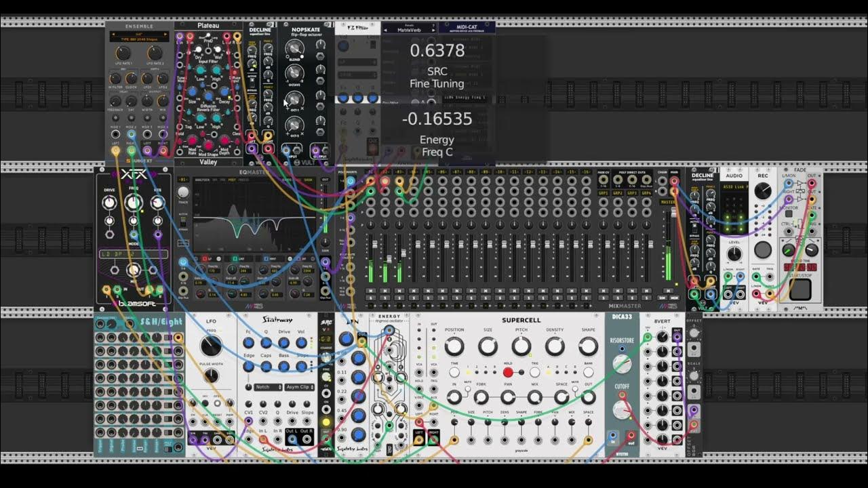Click XFX DRIVE knob
Viewport: 868px width, 488px height.
(x=109, y=203)
